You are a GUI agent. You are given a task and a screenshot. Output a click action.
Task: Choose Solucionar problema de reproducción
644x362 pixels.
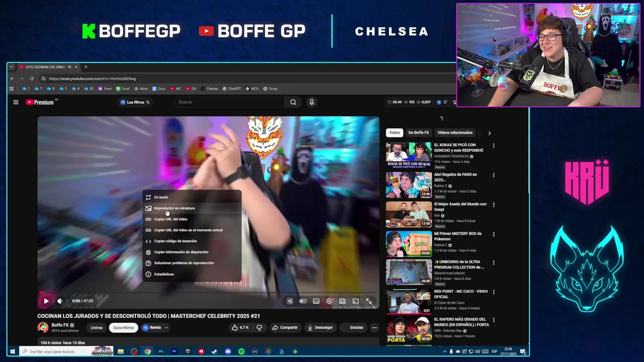[192, 263]
